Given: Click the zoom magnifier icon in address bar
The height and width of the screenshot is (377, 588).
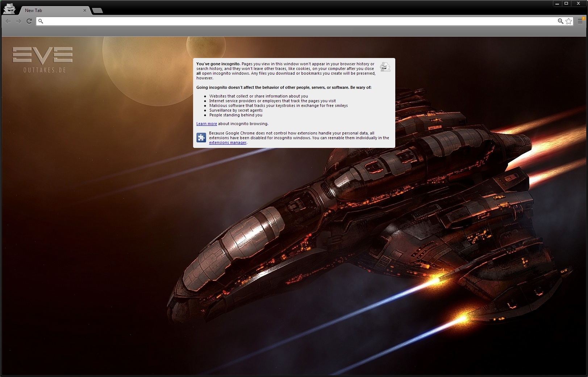Looking at the screenshot, I should (560, 21).
